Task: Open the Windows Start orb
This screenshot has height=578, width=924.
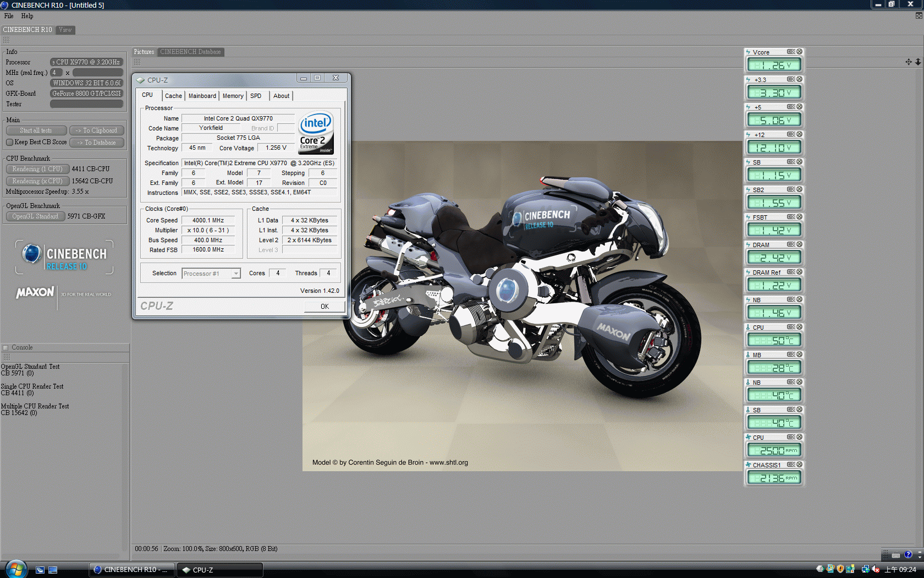Action: click(x=15, y=569)
